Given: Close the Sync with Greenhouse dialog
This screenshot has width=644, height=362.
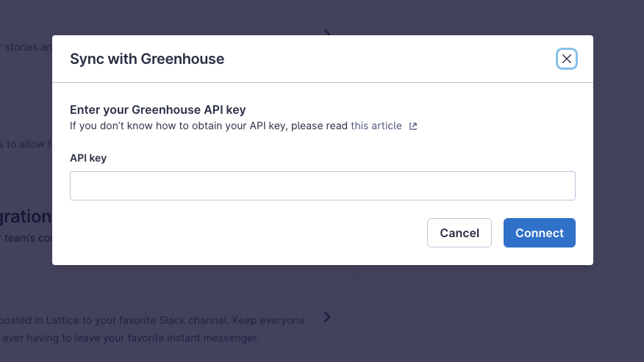Looking at the screenshot, I should (566, 59).
